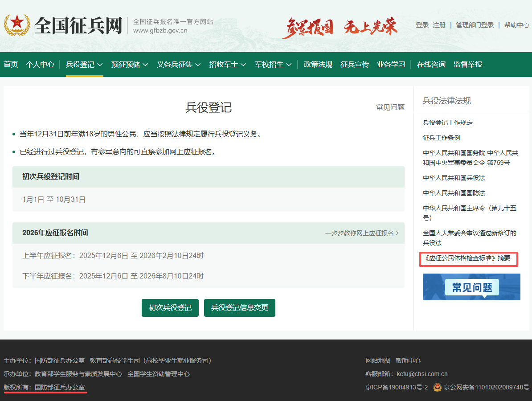
Task: Open the 第759号 decree link
Action: [x=470, y=158]
